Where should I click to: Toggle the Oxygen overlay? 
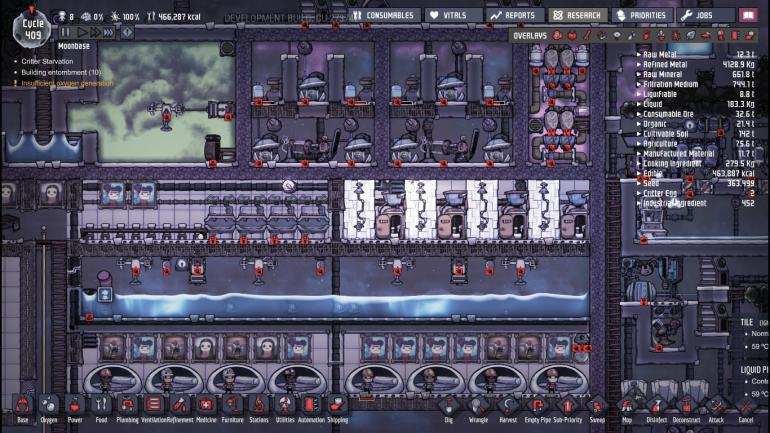click(x=557, y=35)
